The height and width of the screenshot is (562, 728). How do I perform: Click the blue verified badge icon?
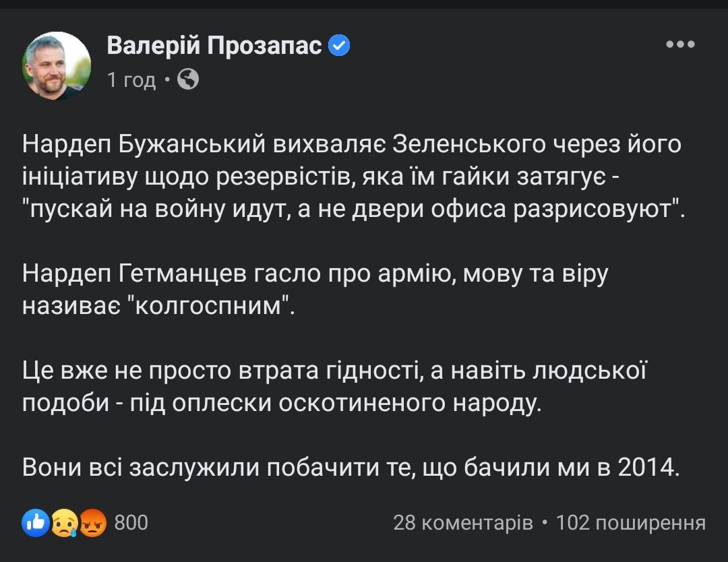(x=339, y=46)
